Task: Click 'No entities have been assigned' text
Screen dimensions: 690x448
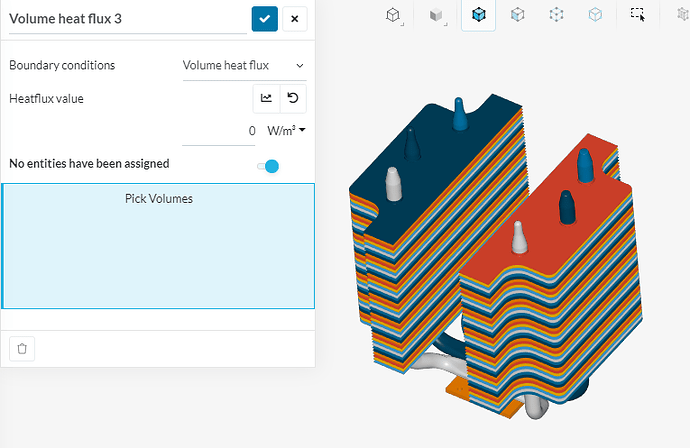Action: (89, 164)
